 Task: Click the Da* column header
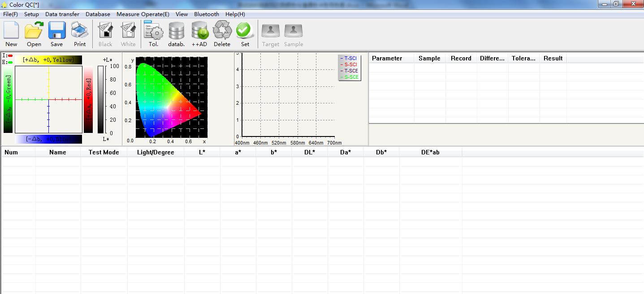(346, 152)
